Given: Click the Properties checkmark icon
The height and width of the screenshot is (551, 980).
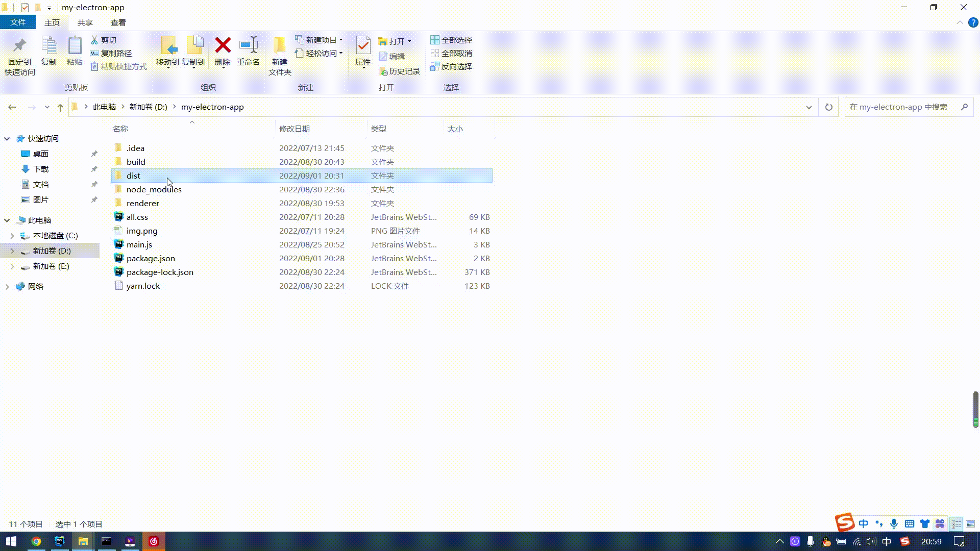Looking at the screenshot, I should click(x=363, y=46).
